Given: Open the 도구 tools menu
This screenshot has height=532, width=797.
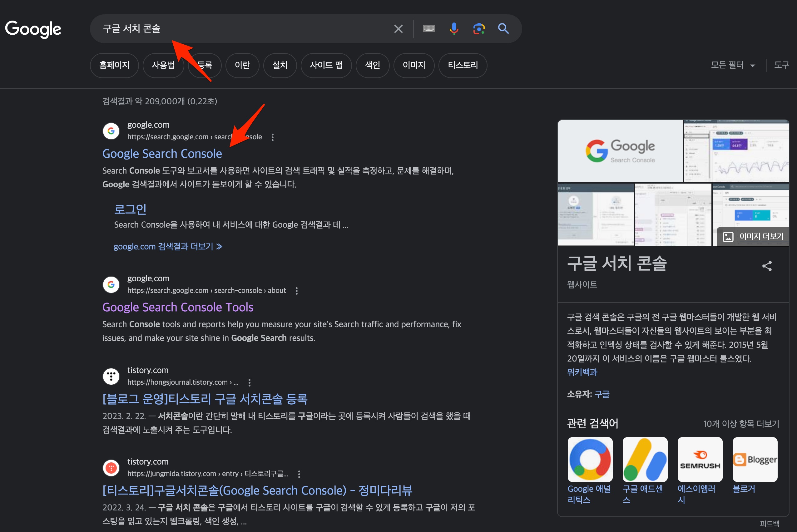Looking at the screenshot, I should 781,65.
